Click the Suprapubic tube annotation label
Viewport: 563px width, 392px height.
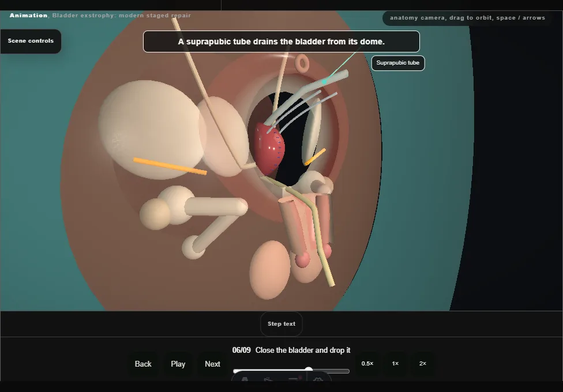398,63
